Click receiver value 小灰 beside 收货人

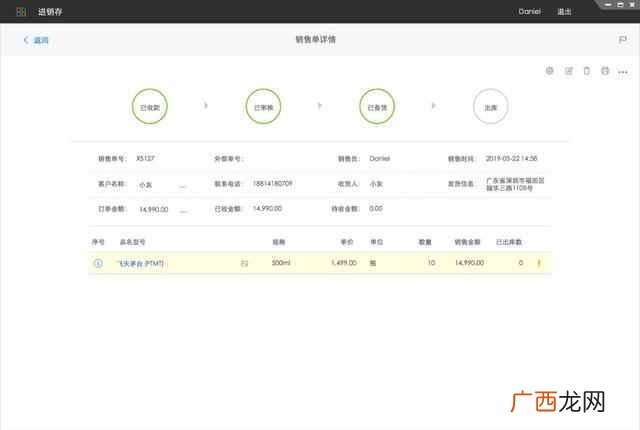376,184
